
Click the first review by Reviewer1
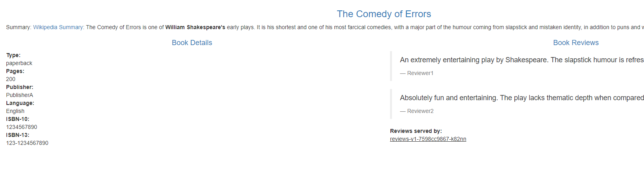coord(520,60)
